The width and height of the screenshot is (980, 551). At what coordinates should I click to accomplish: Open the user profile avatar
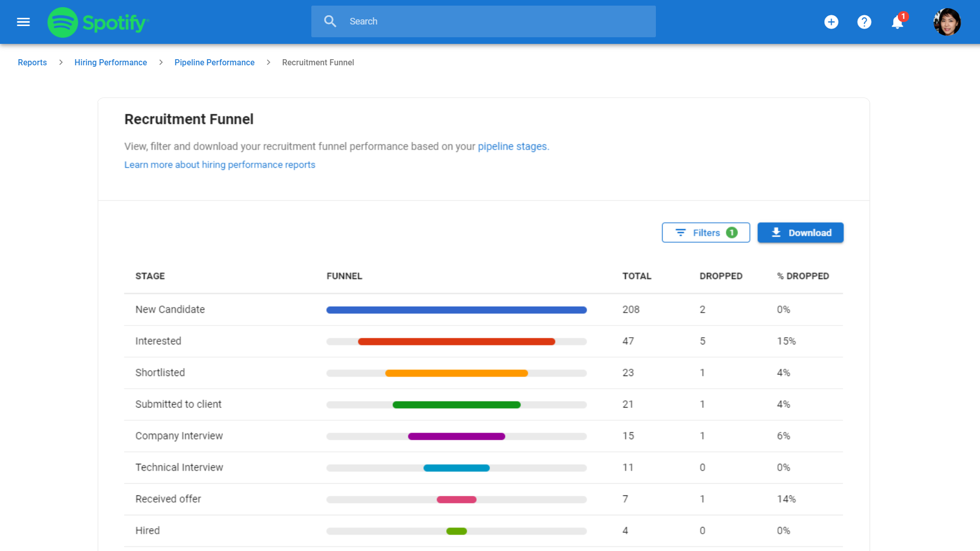point(947,22)
